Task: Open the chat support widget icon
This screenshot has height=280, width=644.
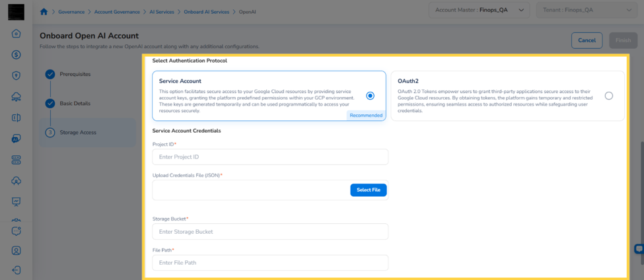Action: (639, 249)
